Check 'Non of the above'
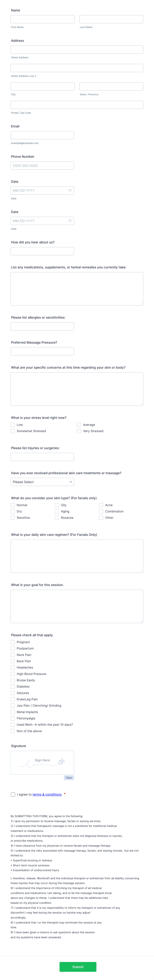This screenshot has height=980, width=154. pos(13,731)
